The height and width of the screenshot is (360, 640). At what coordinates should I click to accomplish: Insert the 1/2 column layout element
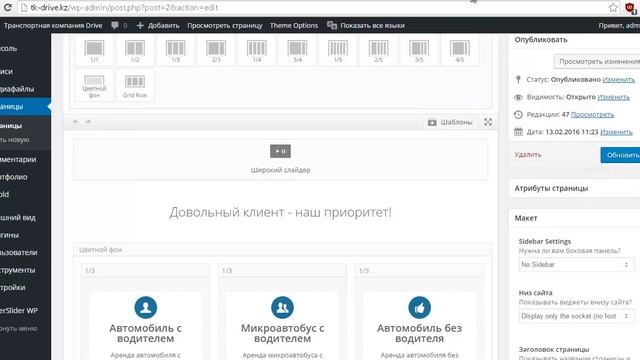click(x=135, y=51)
